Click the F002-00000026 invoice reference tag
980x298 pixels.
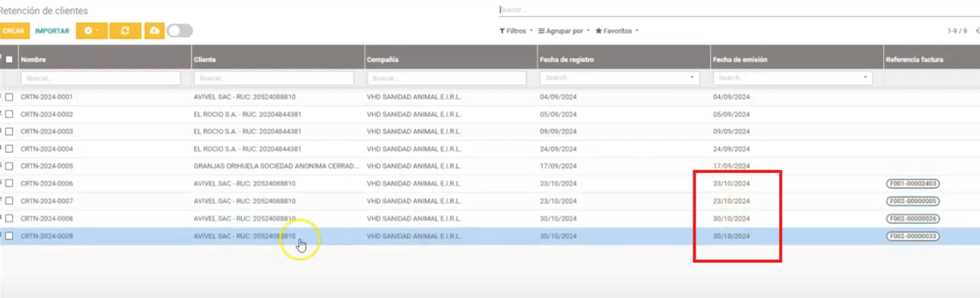(913, 219)
